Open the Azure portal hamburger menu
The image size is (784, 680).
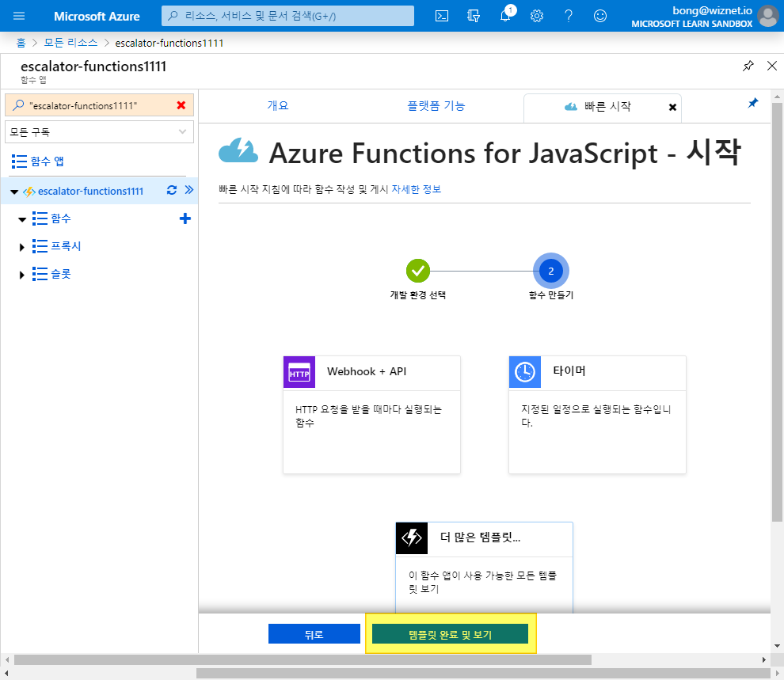coord(19,16)
